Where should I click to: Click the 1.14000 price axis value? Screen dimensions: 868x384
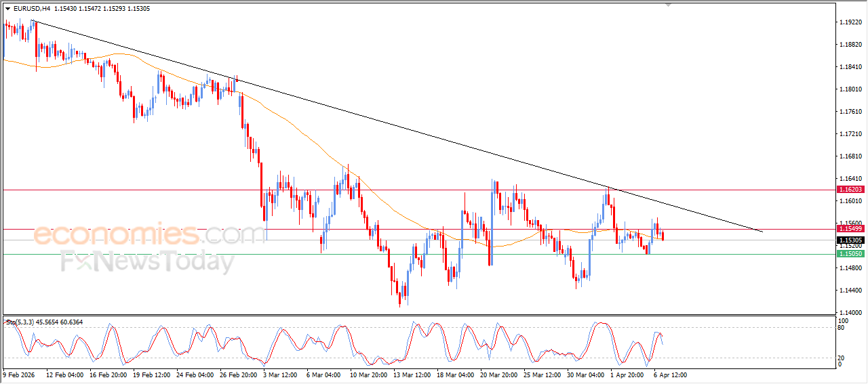[850, 312]
